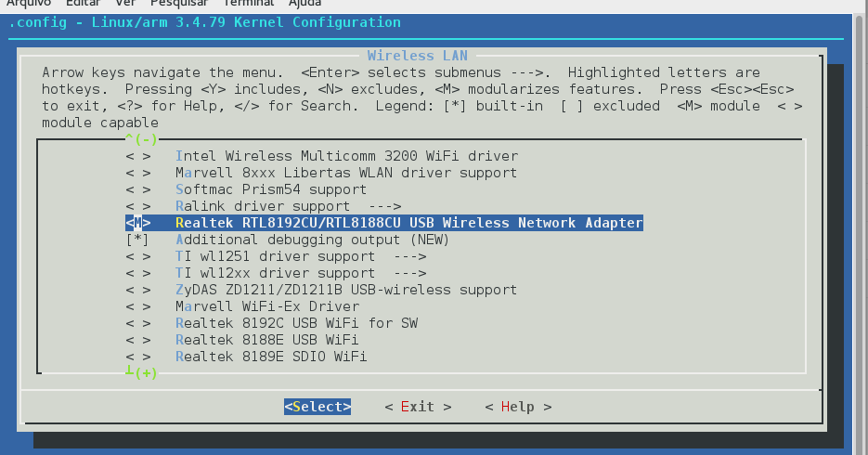Open the Pesquisar menu
Viewport: 868px width, 455px height.
pos(179,4)
